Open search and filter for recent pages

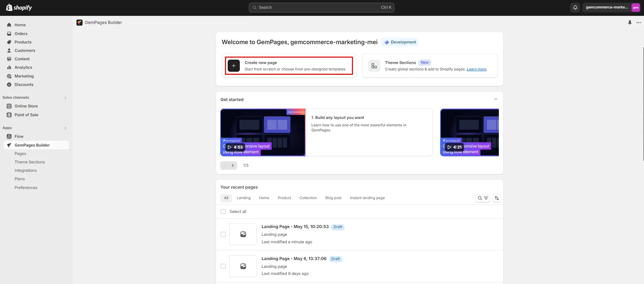click(483, 198)
